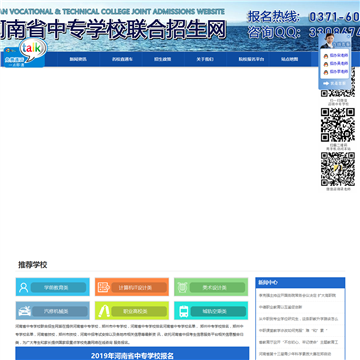This screenshot has width=360, height=360.
Task: Open 站点地图 navigation item
Action: [289, 59]
